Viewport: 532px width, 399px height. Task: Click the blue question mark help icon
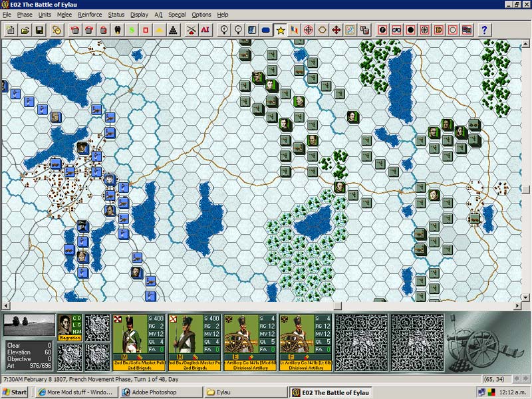(x=484, y=30)
